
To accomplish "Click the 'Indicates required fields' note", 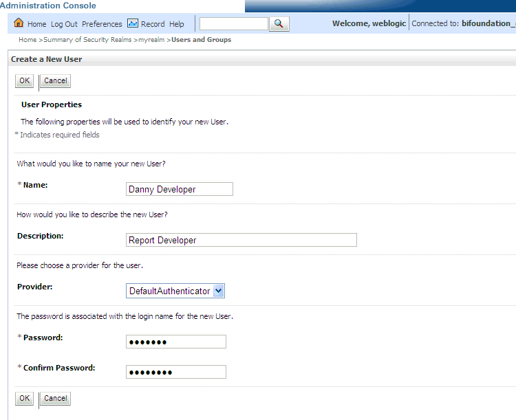I will pyautogui.click(x=60, y=135).
